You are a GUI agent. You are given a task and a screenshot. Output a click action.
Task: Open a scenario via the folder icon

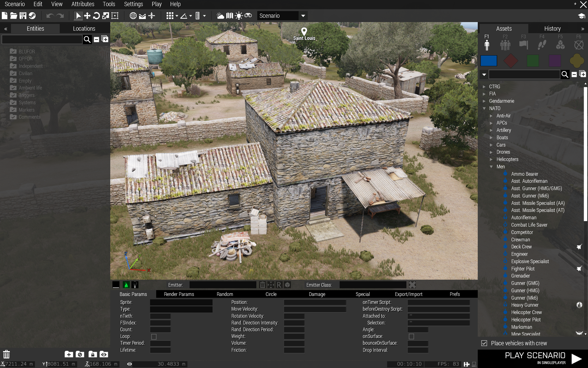point(13,16)
